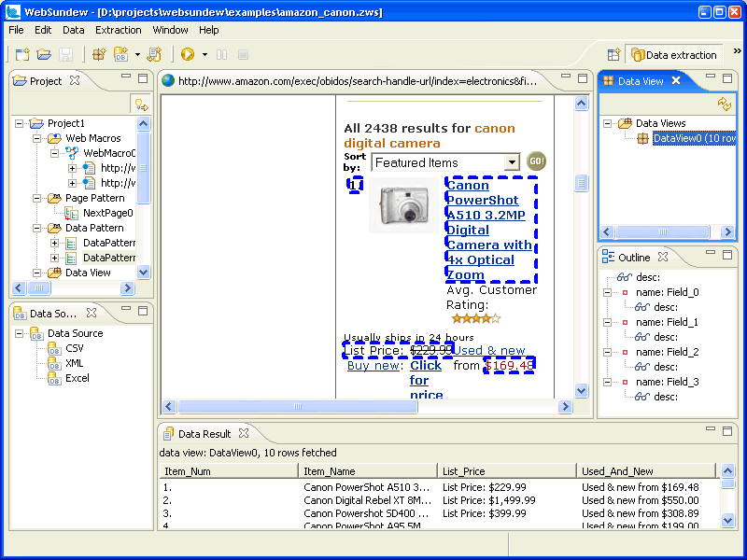Image resolution: width=747 pixels, height=560 pixels.
Task: Click the new data view grid toolbar icon
Action: point(99,55)
